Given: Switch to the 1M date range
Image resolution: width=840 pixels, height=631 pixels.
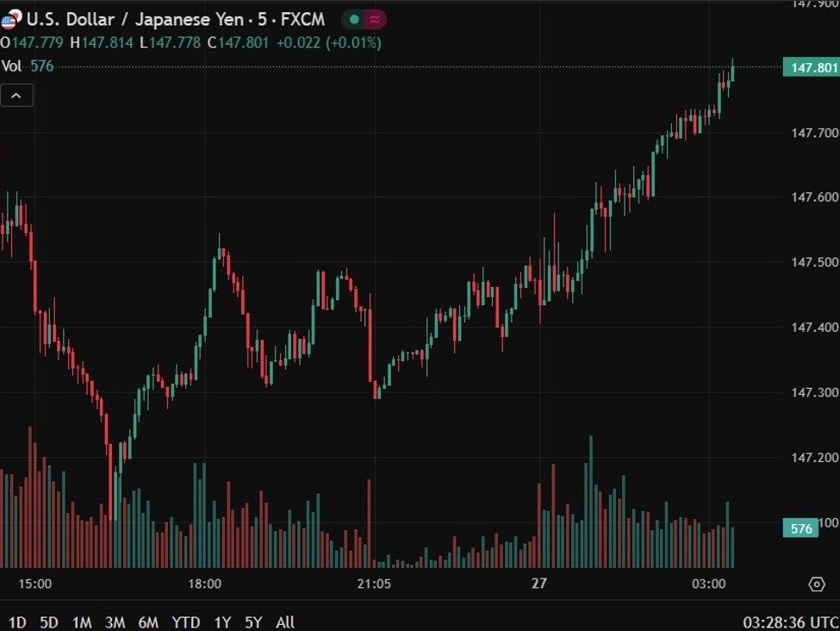Looking at the screenshot, I should click(82, 622).
